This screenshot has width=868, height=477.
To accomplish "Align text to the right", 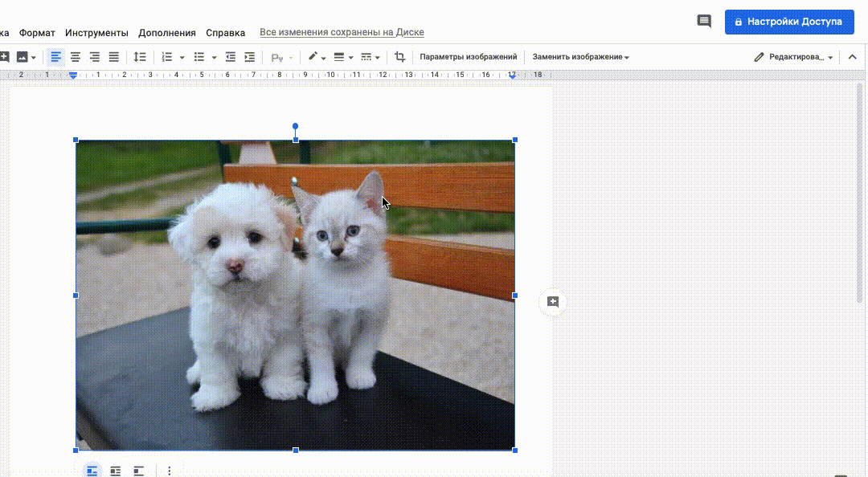I will [x=95, y=57].
